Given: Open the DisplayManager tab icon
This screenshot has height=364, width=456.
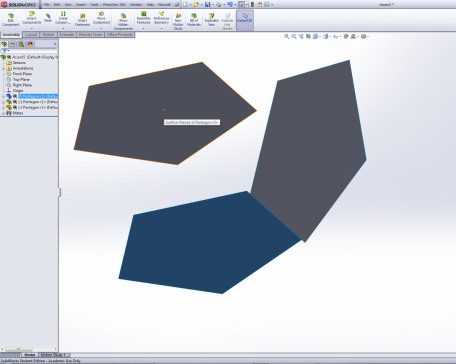Looking at the screenshot, I should coord(30,44).
